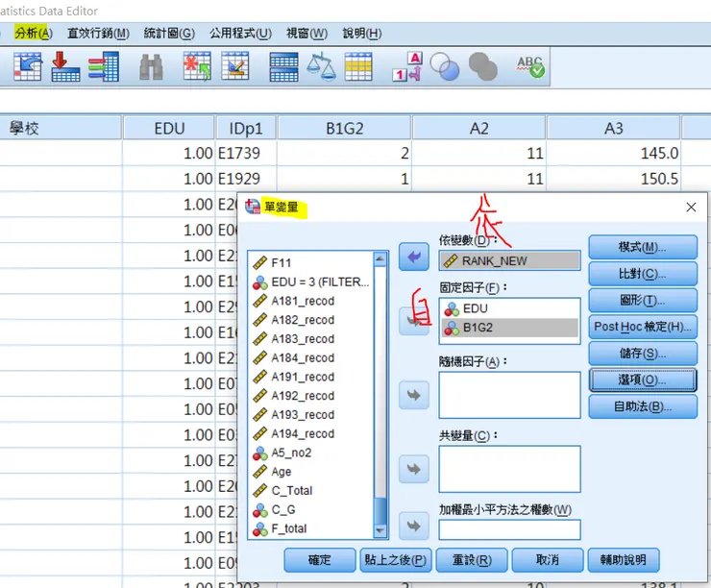Click the variable list scroll down arrow
The width and height of the screenshot is (711, 588).
(x=380, y=531)
